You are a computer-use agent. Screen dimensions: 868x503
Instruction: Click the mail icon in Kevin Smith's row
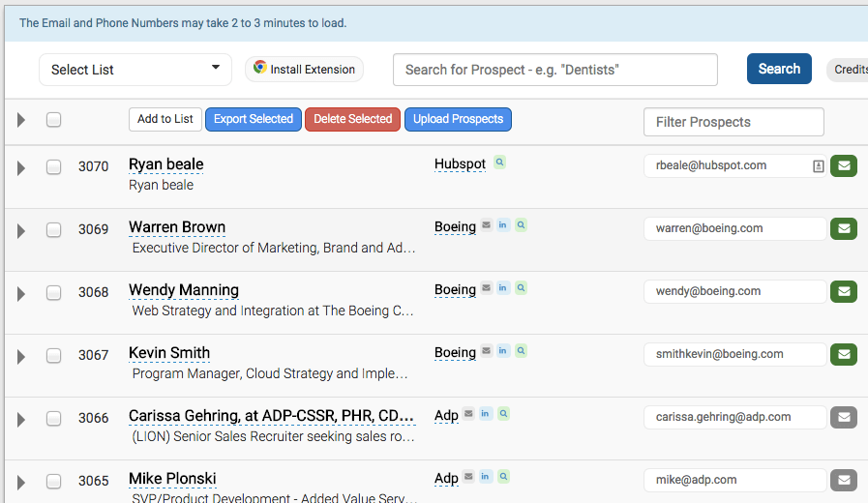click(486, 351)
